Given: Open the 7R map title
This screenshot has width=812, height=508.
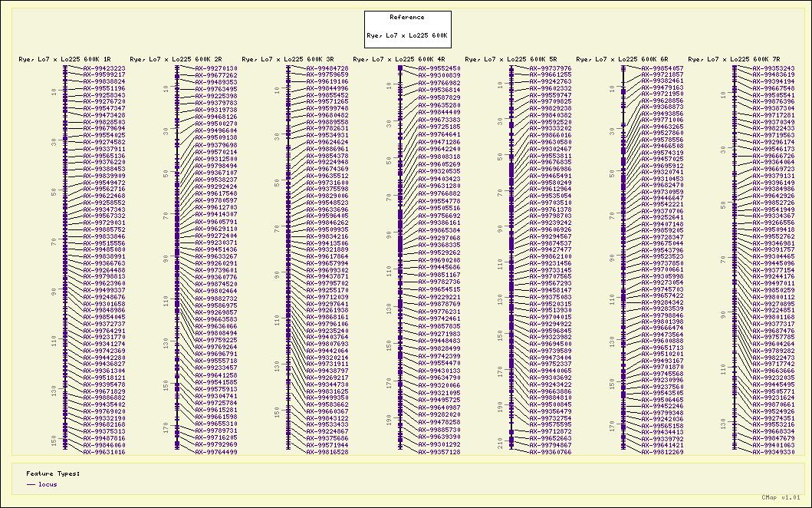Looking at the screenshot, I should pyautogui.click(x=734, y=59).
